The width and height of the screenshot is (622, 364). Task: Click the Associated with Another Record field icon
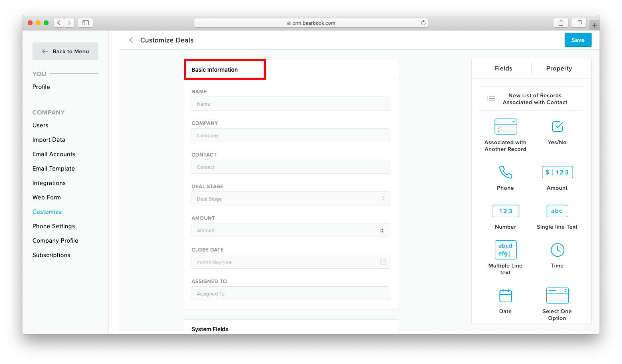click(x=505, y=127)
